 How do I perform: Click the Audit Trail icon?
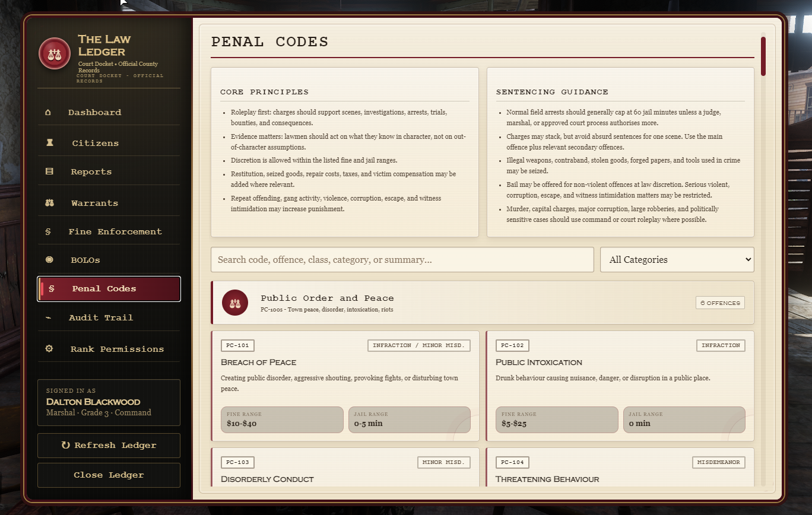tap(48, 317)
